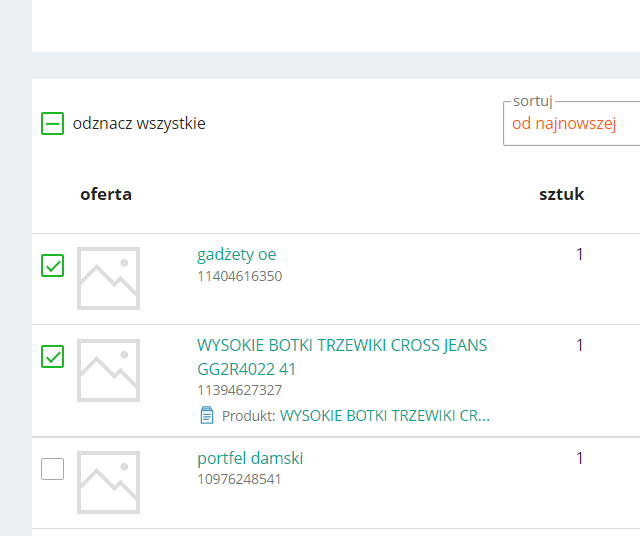Open the gadżety oe offer link
Screen dimensions: 640x536
click(x=236, y=255)
